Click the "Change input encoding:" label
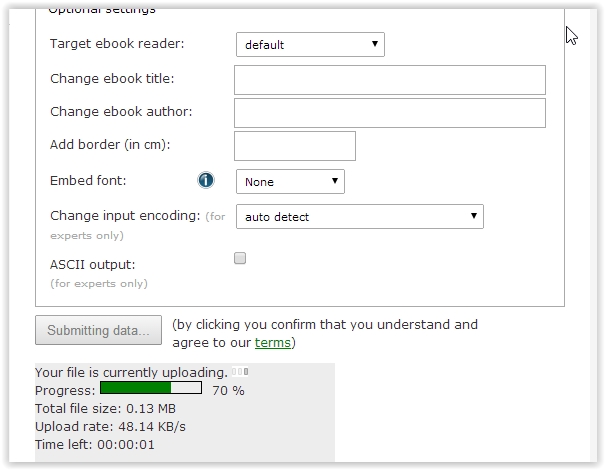Screen dimensions: 605x470 126,215
